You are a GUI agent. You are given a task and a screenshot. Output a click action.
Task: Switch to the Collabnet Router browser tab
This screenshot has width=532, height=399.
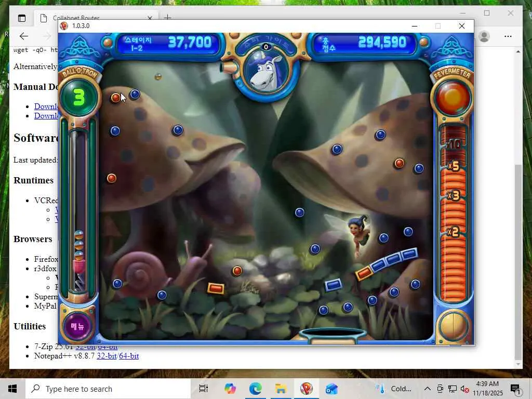(x=96, y=18)
